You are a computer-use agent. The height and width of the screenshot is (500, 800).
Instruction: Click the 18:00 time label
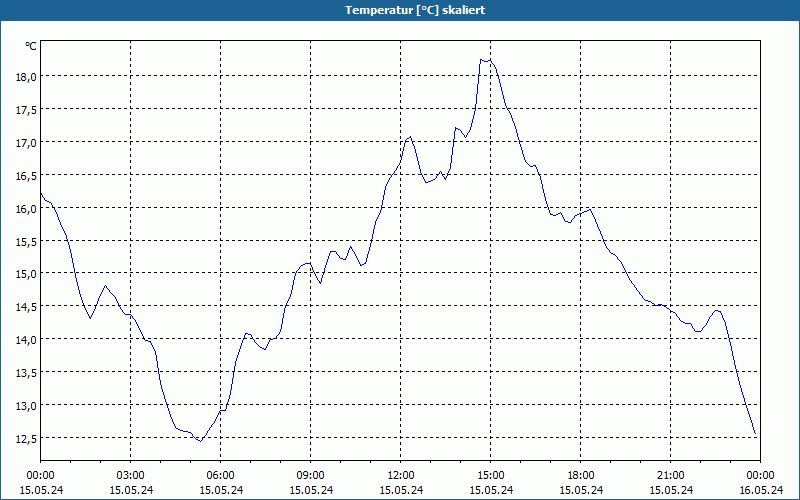point(581,476)
